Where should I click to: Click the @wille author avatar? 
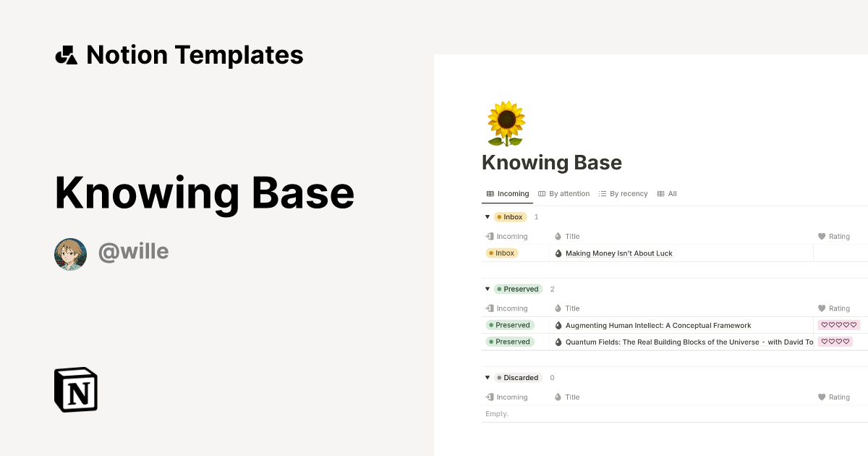70,254
